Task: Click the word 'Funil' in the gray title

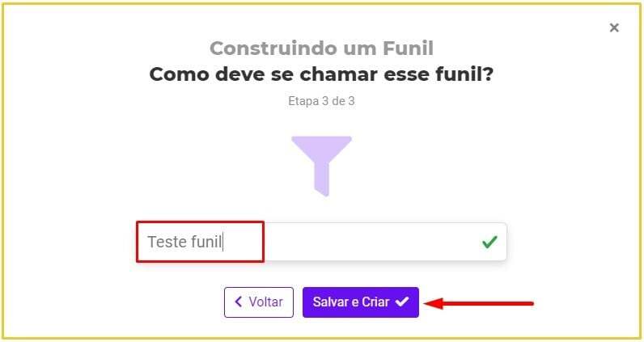Action: (407, 48)
